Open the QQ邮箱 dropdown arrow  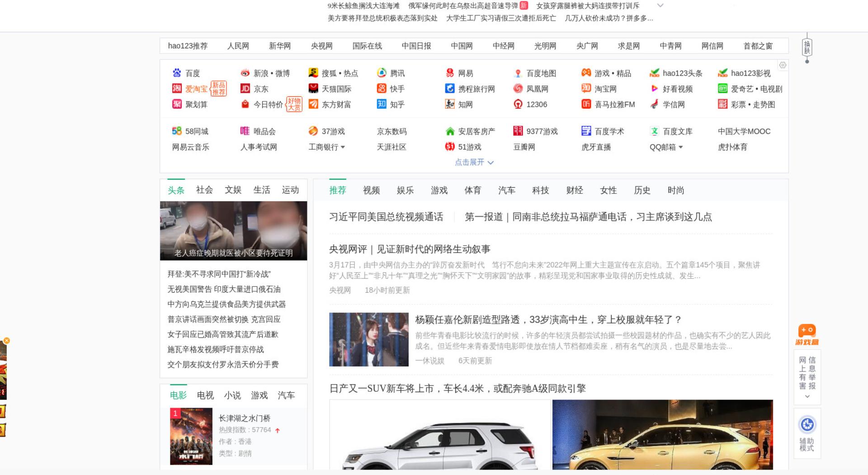[x=680, y=147]
